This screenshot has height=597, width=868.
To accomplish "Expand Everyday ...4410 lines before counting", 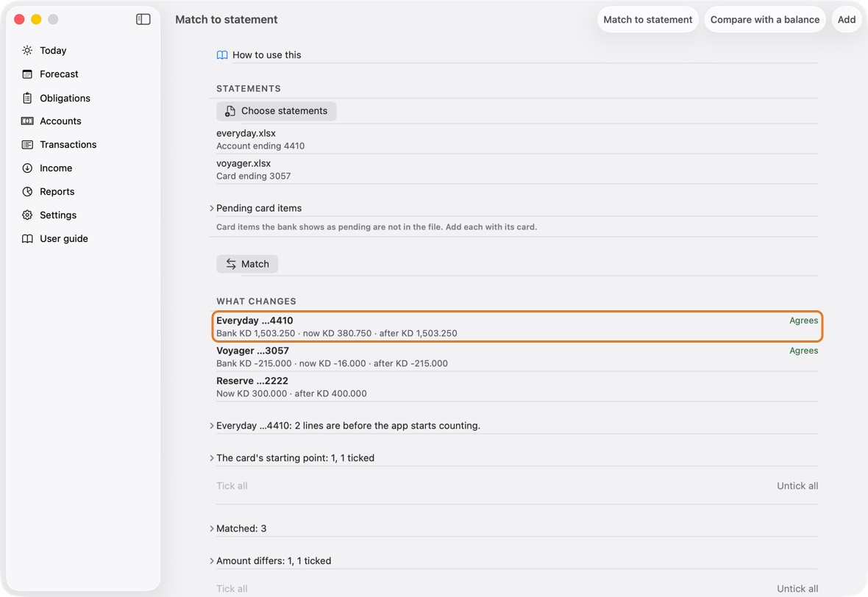I will 211,426.
